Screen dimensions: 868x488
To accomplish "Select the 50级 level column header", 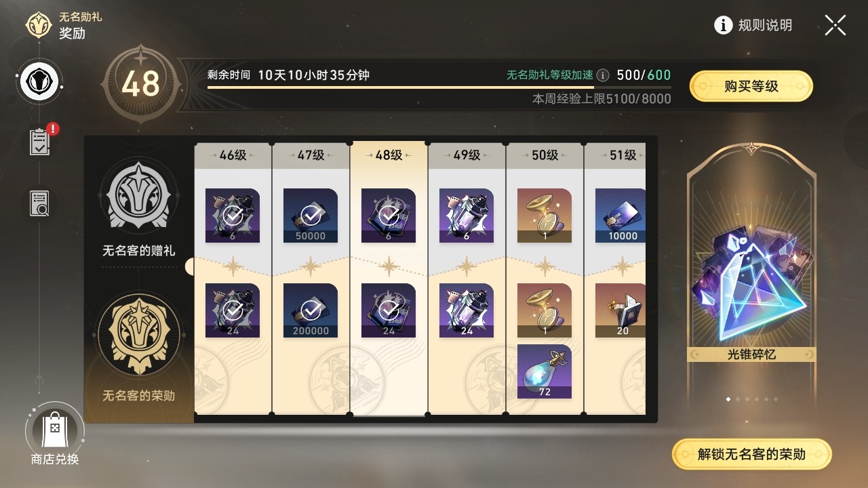I will point(545,155).
